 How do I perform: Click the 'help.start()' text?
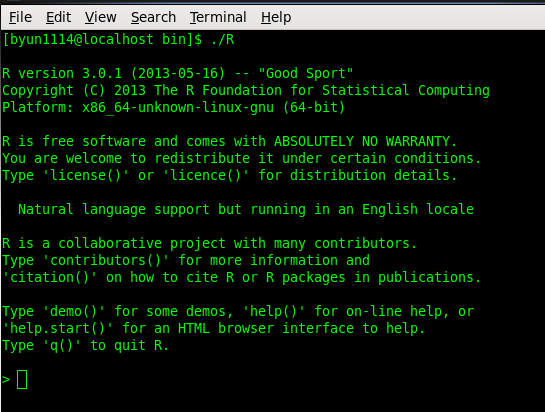point(58,329)
